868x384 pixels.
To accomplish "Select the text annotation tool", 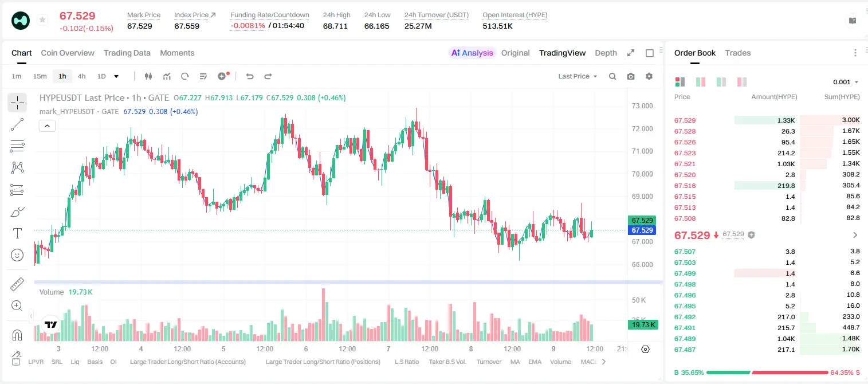I will pyautogui.click(x=17, y=233).
